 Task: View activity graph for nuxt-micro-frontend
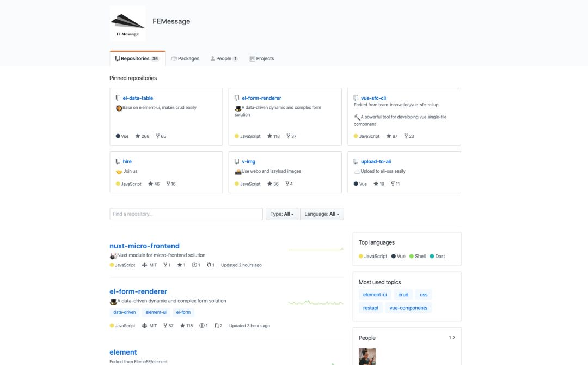coord(316,249)
